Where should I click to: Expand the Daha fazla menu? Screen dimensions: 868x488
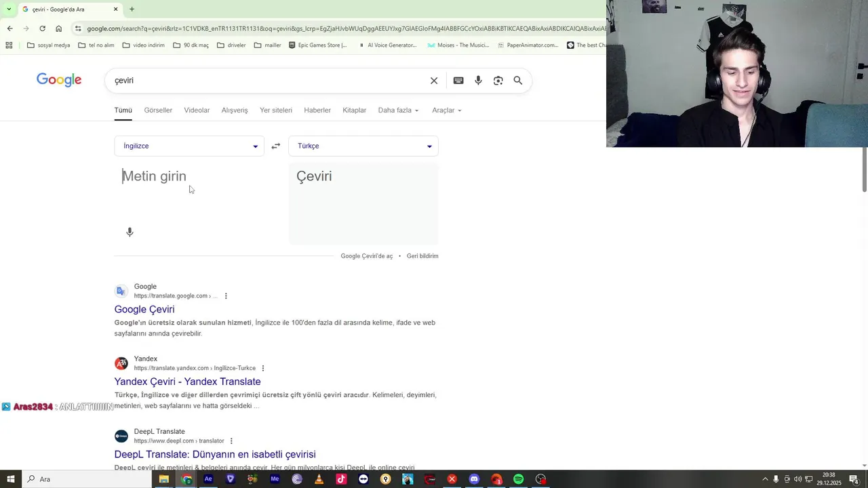[399, 110]
